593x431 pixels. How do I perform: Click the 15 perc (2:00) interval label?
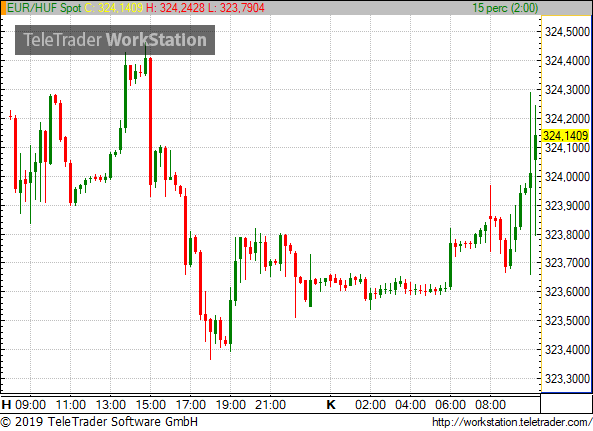(x=505, y=8)
